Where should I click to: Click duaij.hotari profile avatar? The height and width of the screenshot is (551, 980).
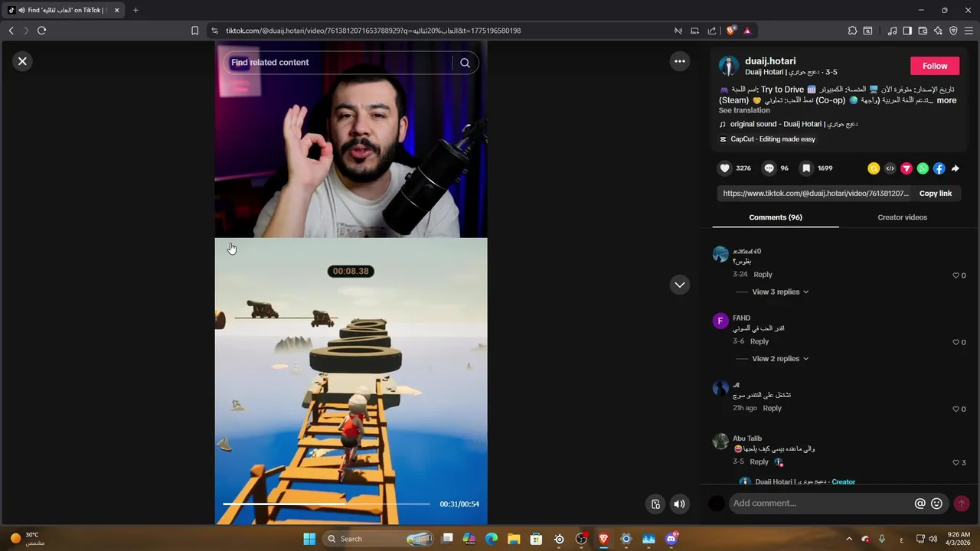coord(728,66)
